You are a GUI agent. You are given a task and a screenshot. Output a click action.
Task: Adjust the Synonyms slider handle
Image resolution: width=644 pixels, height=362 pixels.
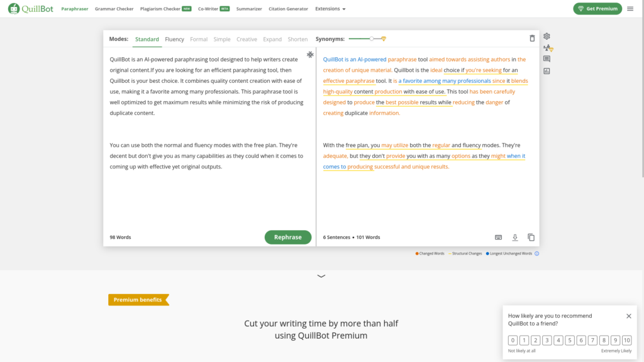click(372, 39)
